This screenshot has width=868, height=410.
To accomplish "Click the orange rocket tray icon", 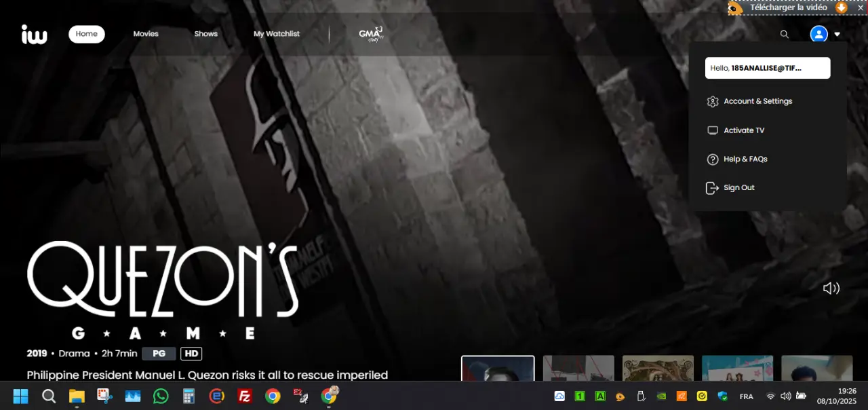I will click(682, 396).
